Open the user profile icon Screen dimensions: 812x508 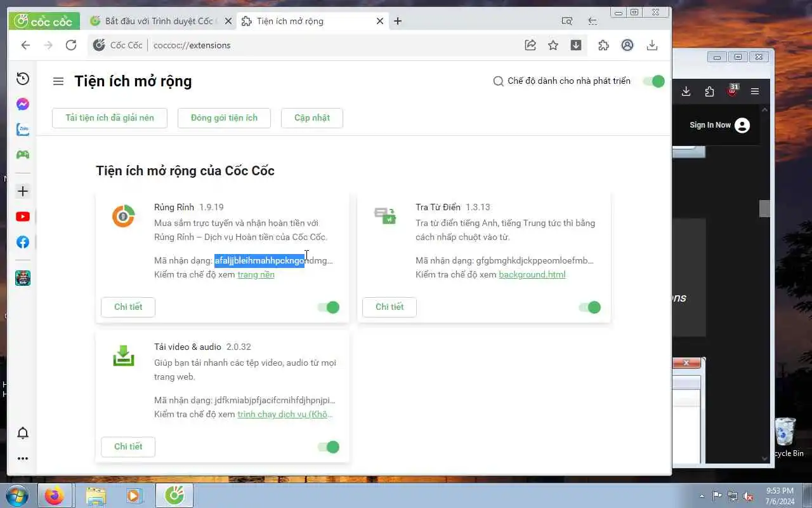pos(627,45)
